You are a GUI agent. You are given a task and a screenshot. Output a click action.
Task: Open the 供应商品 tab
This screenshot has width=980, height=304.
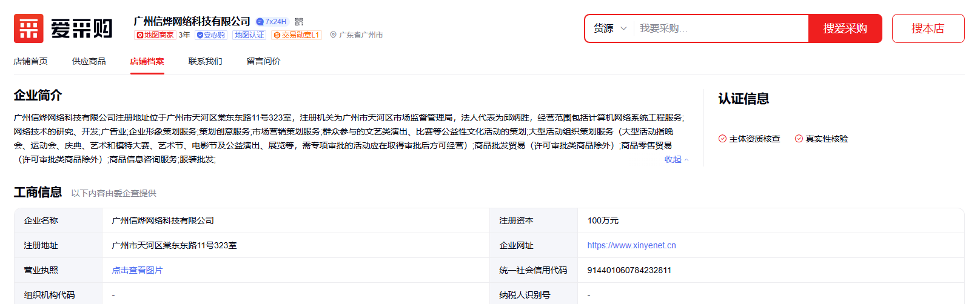pyautogui.click(x=89, y=61)
